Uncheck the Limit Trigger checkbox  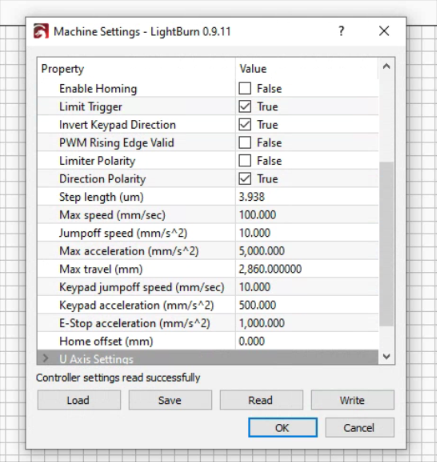245,107
